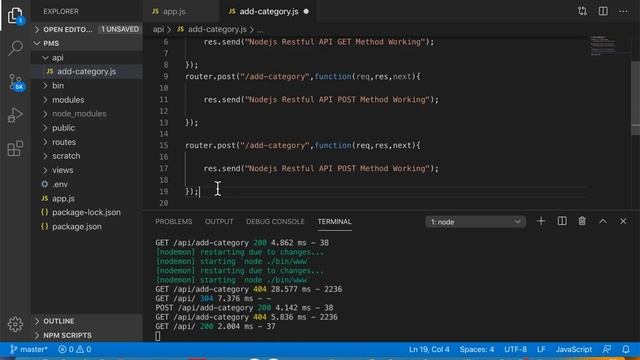
Task: Open the Manage settings gear
Action: [15, 324]
